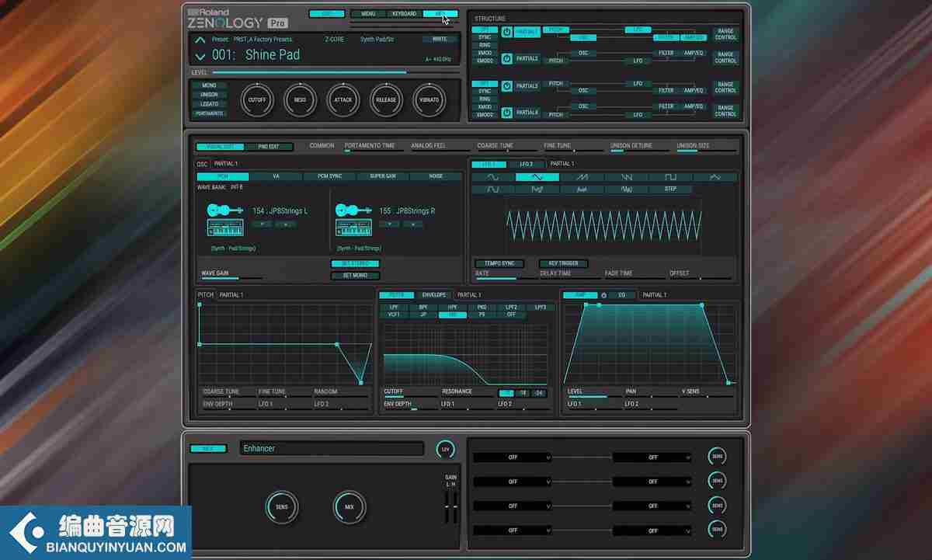The height and width of the screenshot is (560, 932).
Task: Select the VA oscillator type
Action: click(276, 176)
